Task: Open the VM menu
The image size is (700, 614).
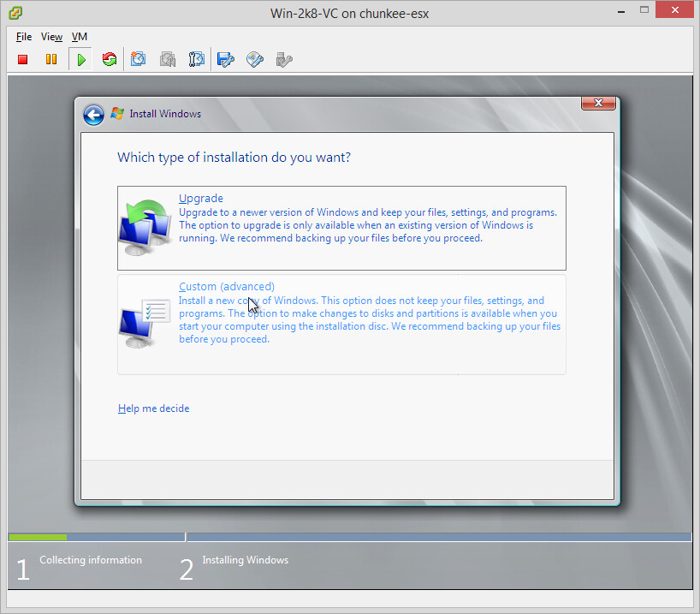Action: tap(80, 37)
